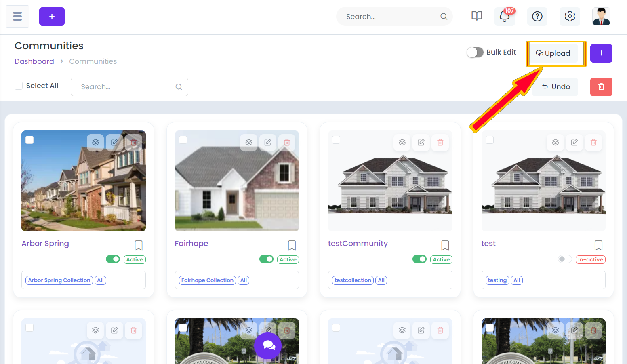Focus the top bar Search field
Viewport: 627px width, 364px height.
pyautogui.click(x=394, y=17)
